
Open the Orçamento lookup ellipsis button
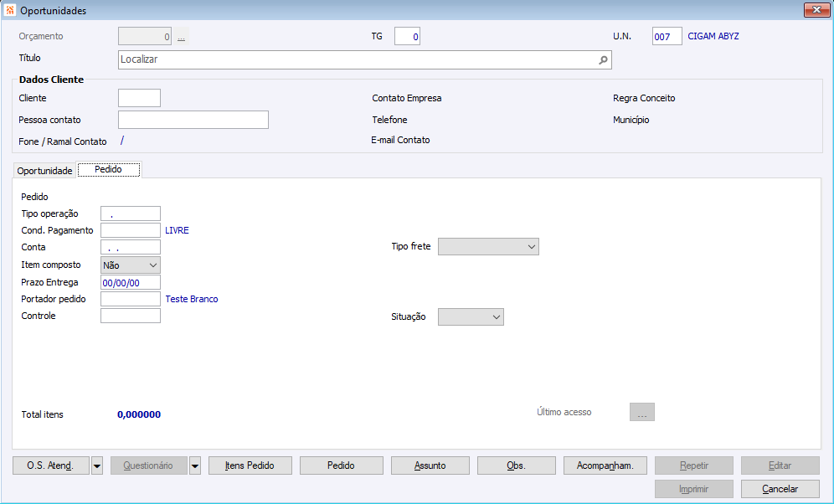182,37
